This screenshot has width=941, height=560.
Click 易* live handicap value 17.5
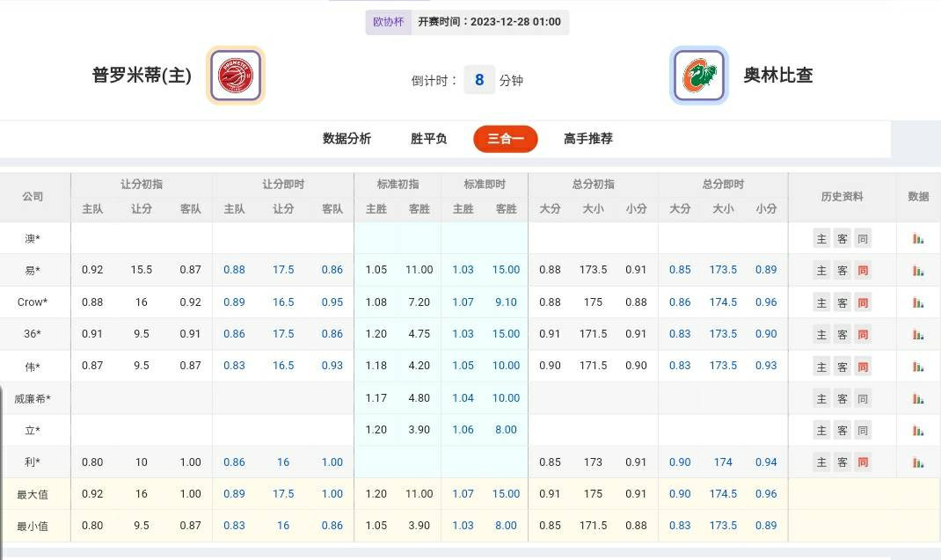point(283,270)
